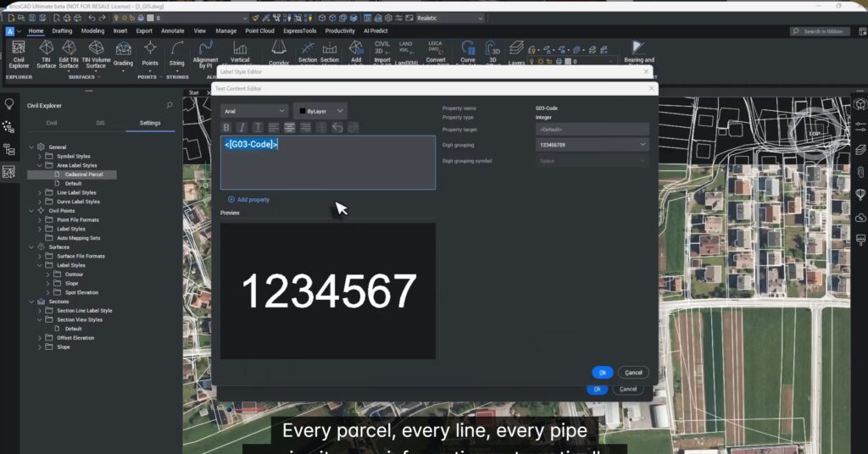Open the AI Predict ribbon tab
Image resolution: width=868 pixels, height=454 pixels.
click(x=376, y=31)
